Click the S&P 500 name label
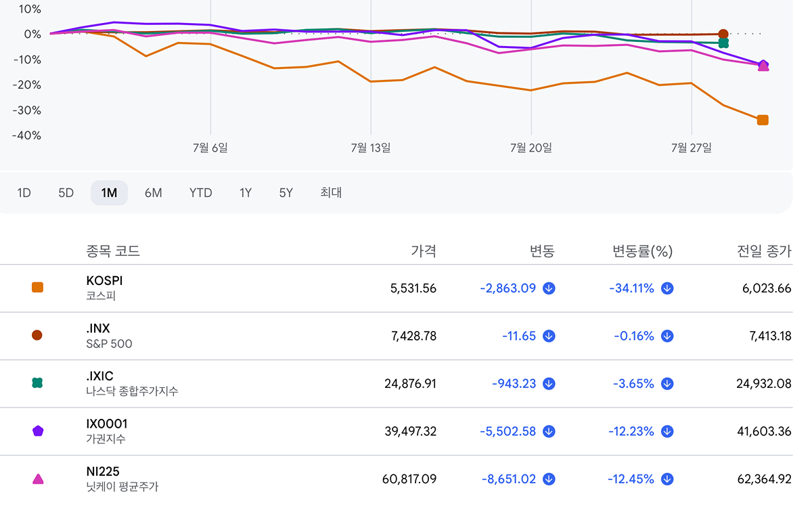Viewport: 812px width, 513px height. pos(110,344)
